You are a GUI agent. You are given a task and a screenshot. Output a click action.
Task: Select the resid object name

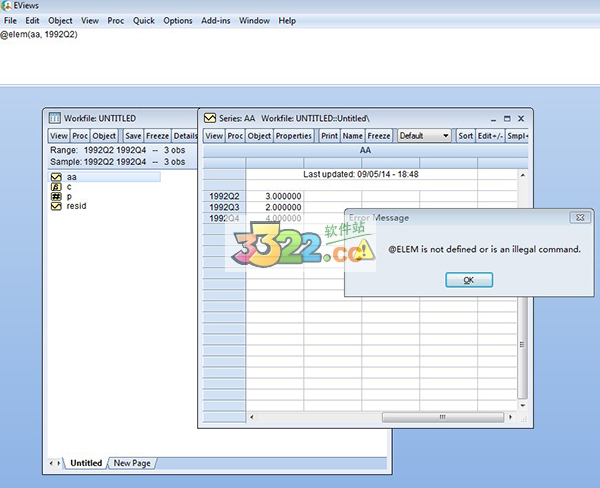click(76, 206)
